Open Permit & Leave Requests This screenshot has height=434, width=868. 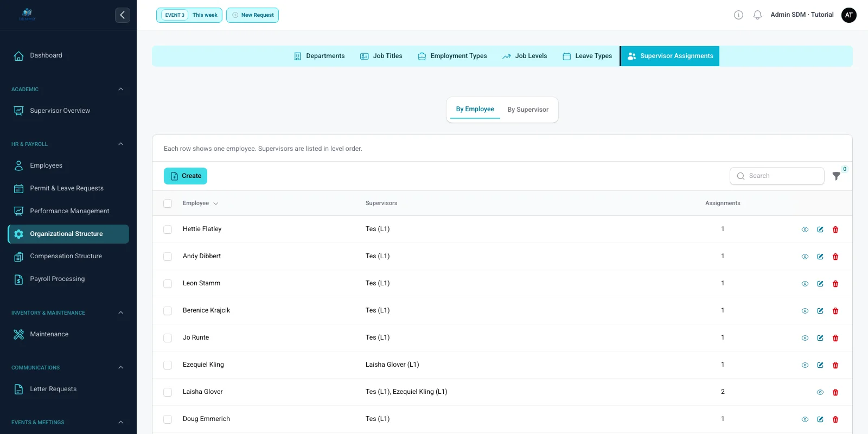click(68, 188)
